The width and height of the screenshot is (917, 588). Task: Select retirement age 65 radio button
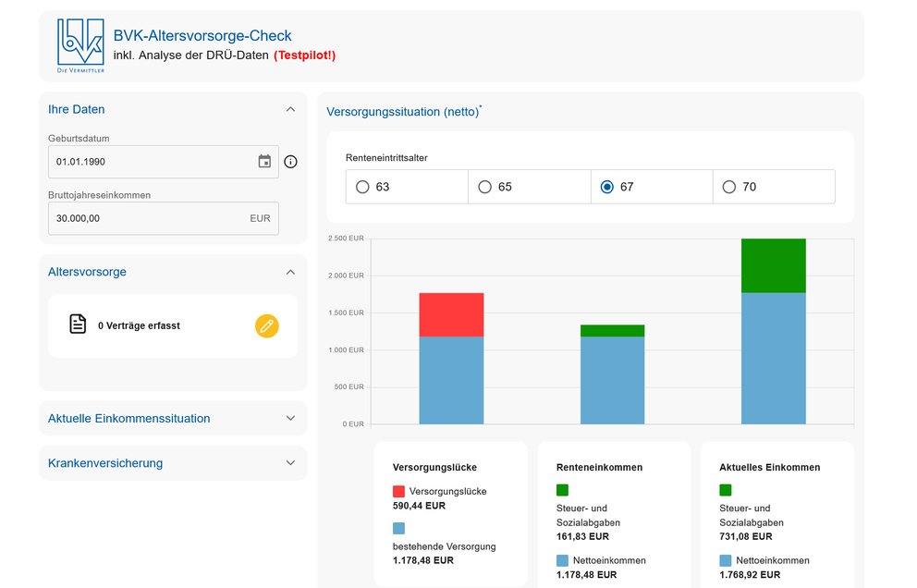click(x=485, y=187)
